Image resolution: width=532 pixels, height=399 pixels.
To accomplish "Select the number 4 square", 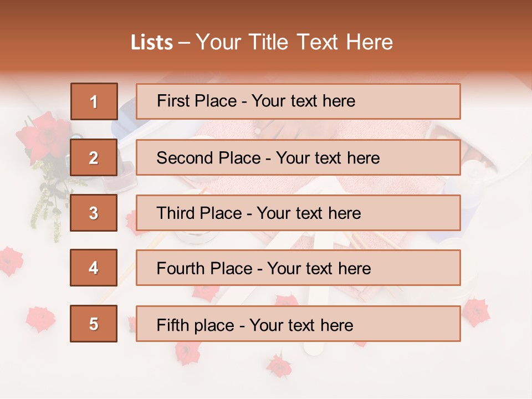I will [94, 268].
